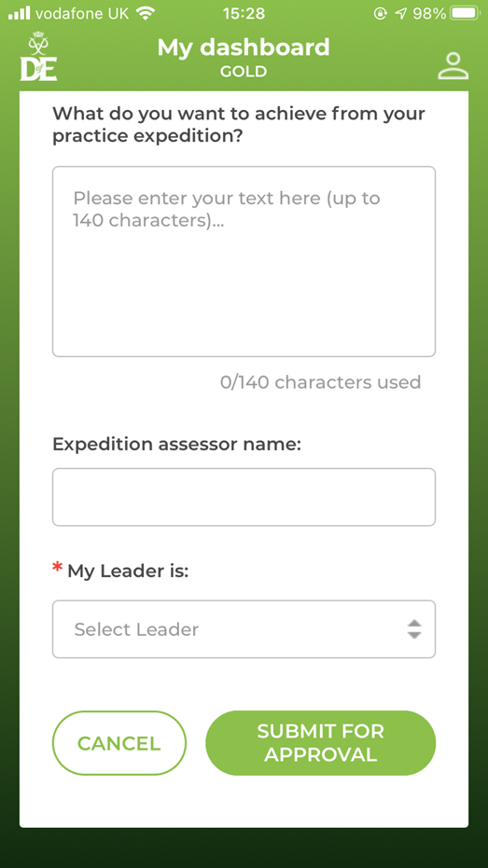Image resolution: width=488 pixels, height=868 pixels.
Task: Open the user profile icon
Action: tap(453, 66)
